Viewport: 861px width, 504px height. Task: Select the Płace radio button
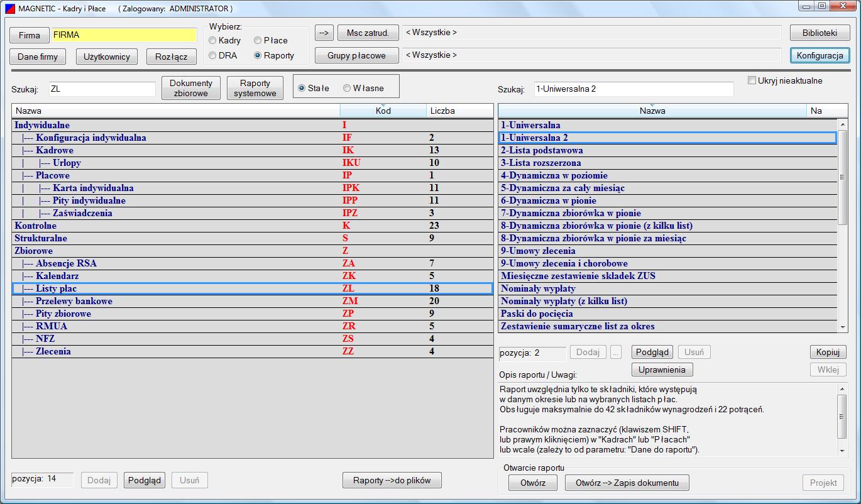258,40
